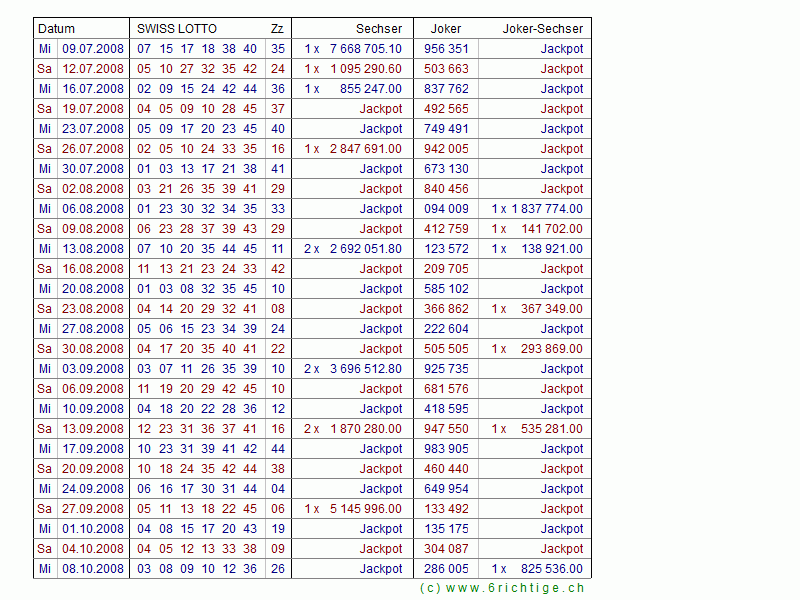Select the date 08.10.2008 in the last row
800x600 pixels.
[93, 569]
